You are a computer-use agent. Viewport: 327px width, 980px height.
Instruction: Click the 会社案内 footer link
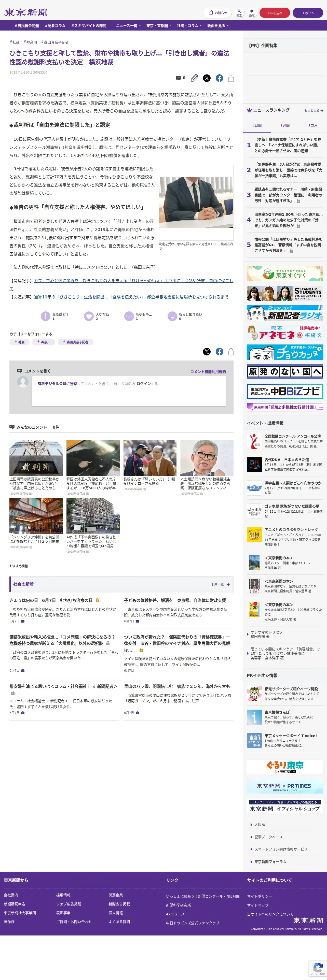point(11,895)
